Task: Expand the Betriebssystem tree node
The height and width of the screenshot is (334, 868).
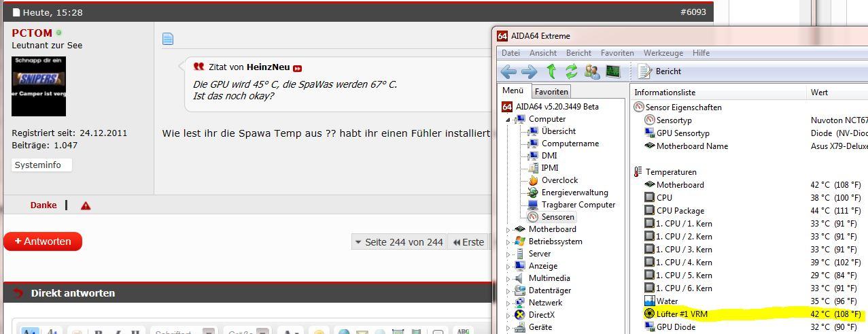Action: point(508,242)
